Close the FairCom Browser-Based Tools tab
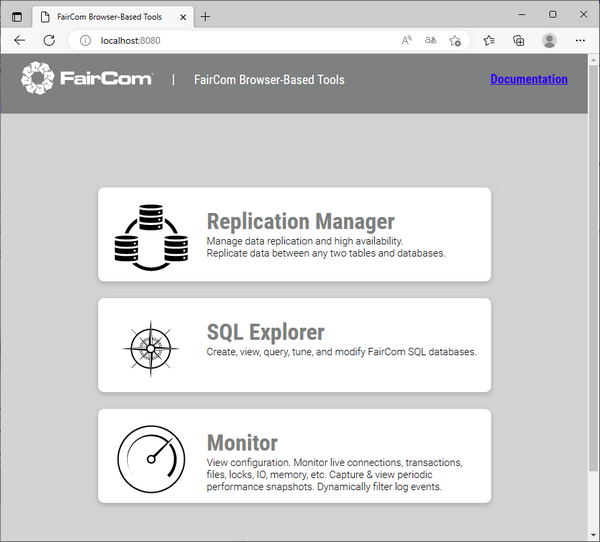The image size is (600, 542). click(x=183, y=17)
